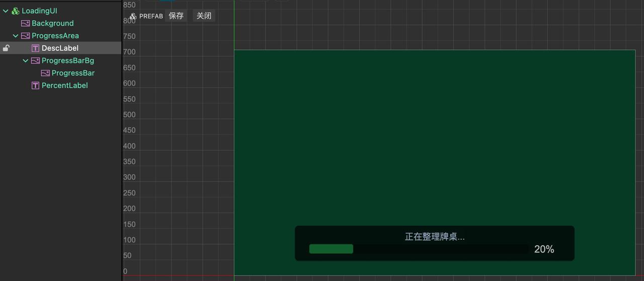This screenshot has height=281, width=644.
Task: Click the 20% percent label in scene
Action: pyautogui.click(x=544, y=249)
